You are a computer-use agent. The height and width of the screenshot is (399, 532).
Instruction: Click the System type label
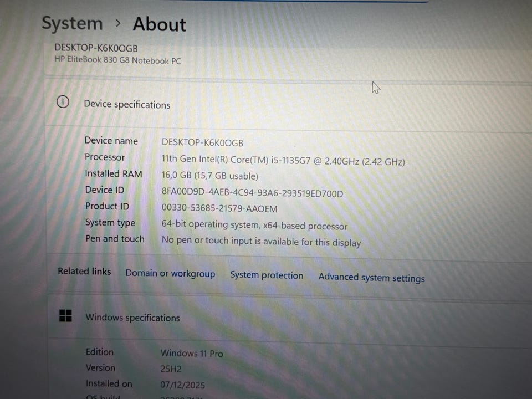(x=110, y=223)
